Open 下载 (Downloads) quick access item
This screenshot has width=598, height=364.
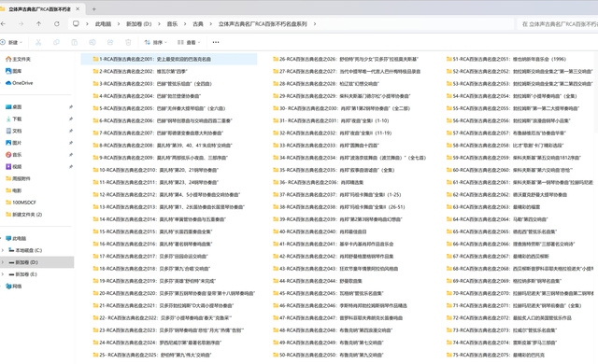[x=14, y=119]
